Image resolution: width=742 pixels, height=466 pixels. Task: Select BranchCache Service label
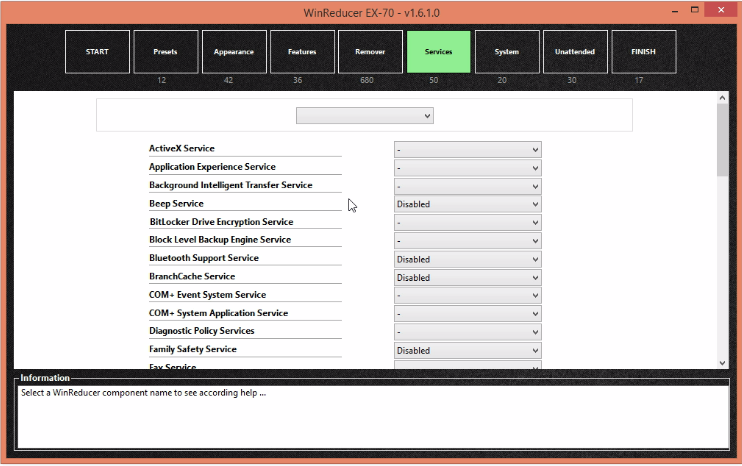(x=192, y=276)
